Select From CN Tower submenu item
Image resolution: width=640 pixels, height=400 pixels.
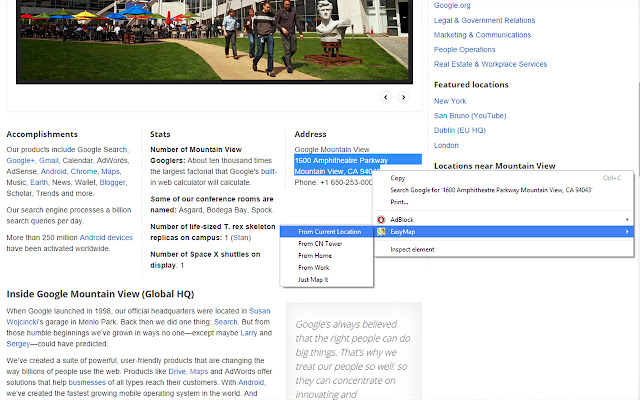327,244
